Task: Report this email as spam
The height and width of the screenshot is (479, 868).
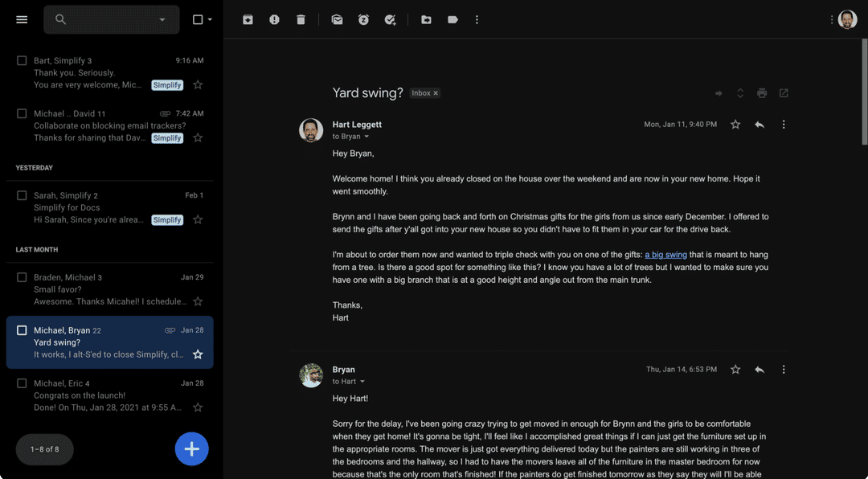Action: tap(274, 19)
